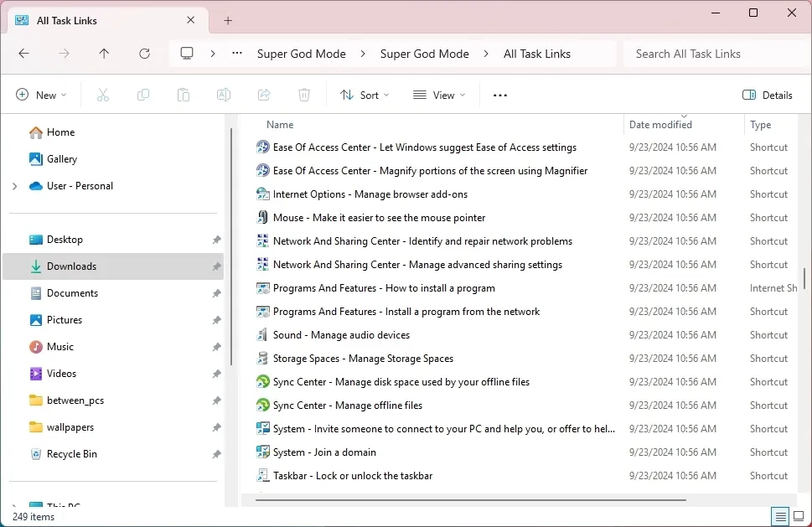Click the Up navigation arrow
The width and height of the screenshot is (812, 527).
[x=104, y=53]
